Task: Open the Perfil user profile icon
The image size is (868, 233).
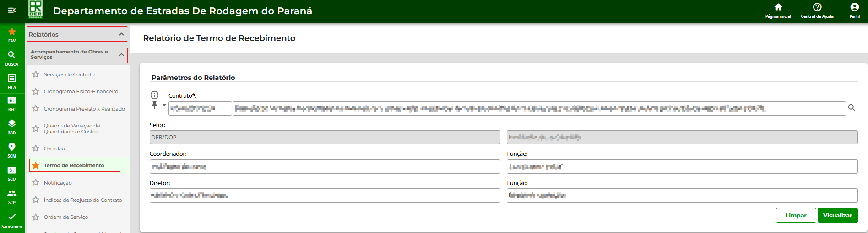Action: 854,10
